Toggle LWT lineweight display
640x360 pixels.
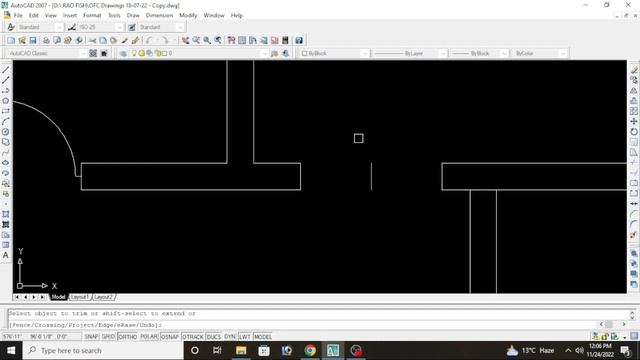tap(244, 337)
